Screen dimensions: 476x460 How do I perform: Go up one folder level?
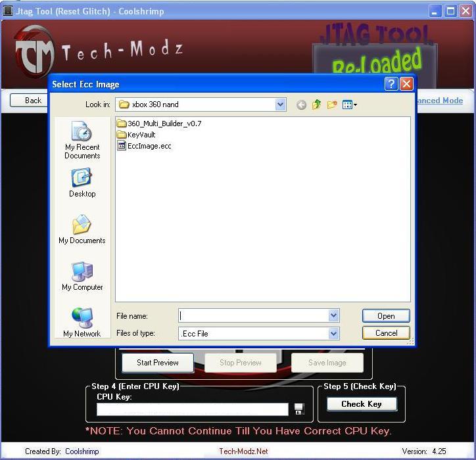317,104
